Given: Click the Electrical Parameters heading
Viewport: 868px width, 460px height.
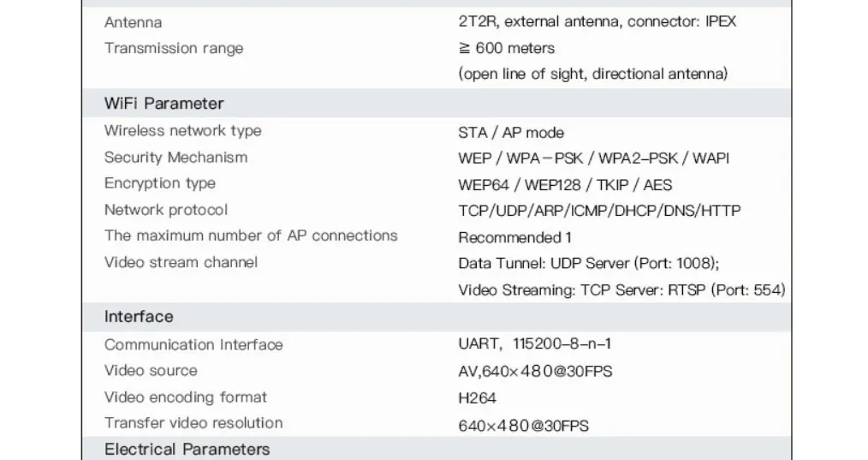Looking at the screenshot, I should point(187,449).
